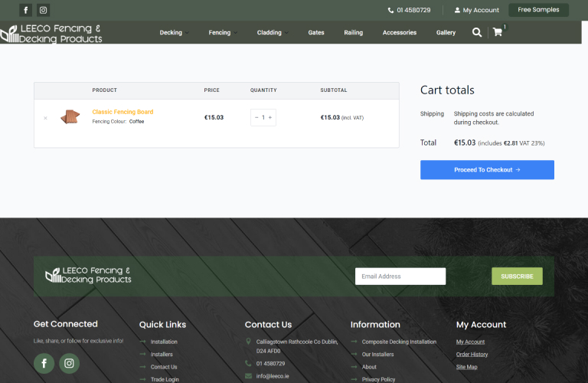Click the quantity value field

click(263, 117)
